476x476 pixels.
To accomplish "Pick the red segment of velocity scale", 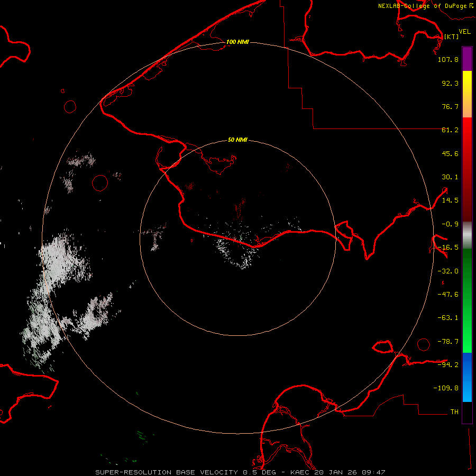I will point(467,169).
